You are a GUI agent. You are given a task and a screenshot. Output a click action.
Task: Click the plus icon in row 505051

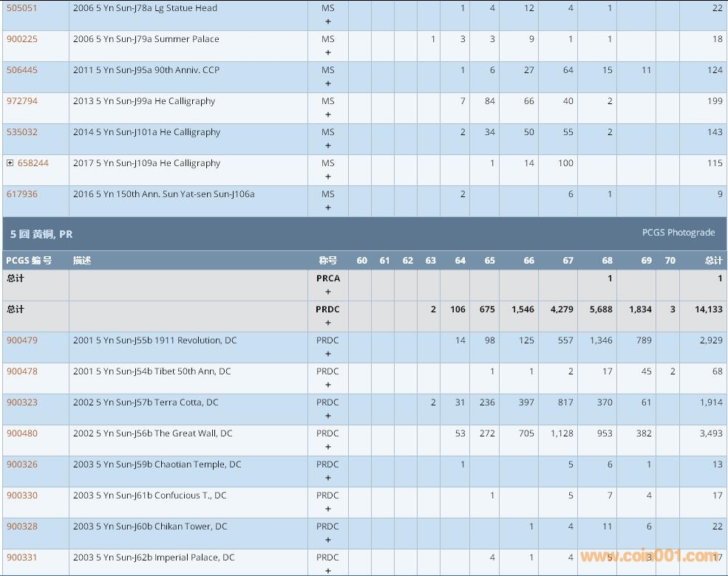(x=328, y=22)
